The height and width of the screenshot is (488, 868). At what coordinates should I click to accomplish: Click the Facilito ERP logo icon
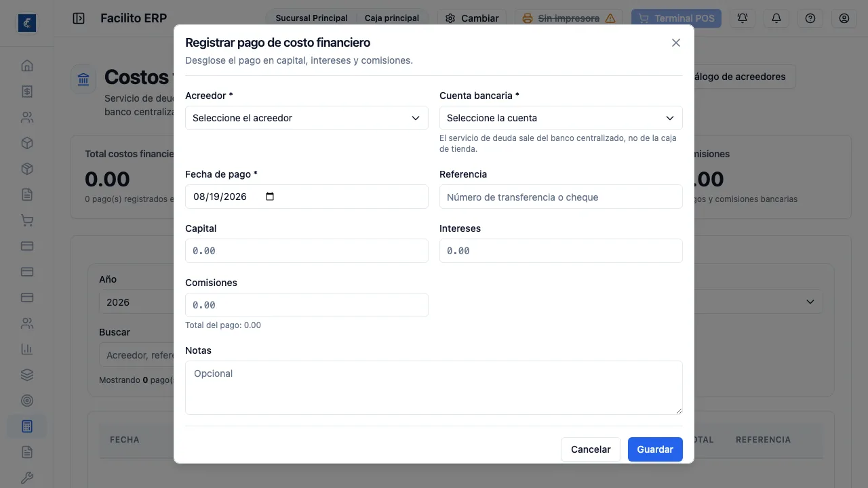pyautogui.click(x=27, y=23)
